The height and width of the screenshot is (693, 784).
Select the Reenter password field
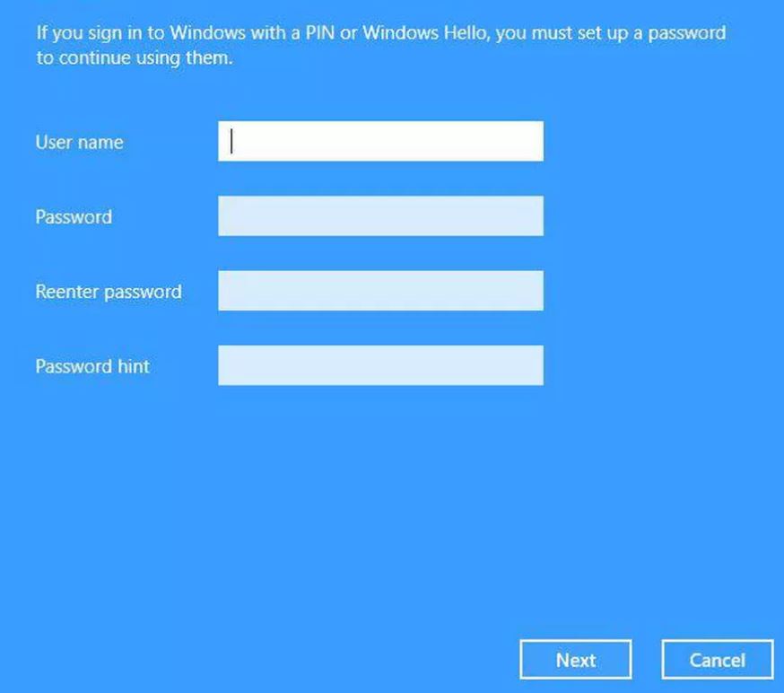(380, 291)
